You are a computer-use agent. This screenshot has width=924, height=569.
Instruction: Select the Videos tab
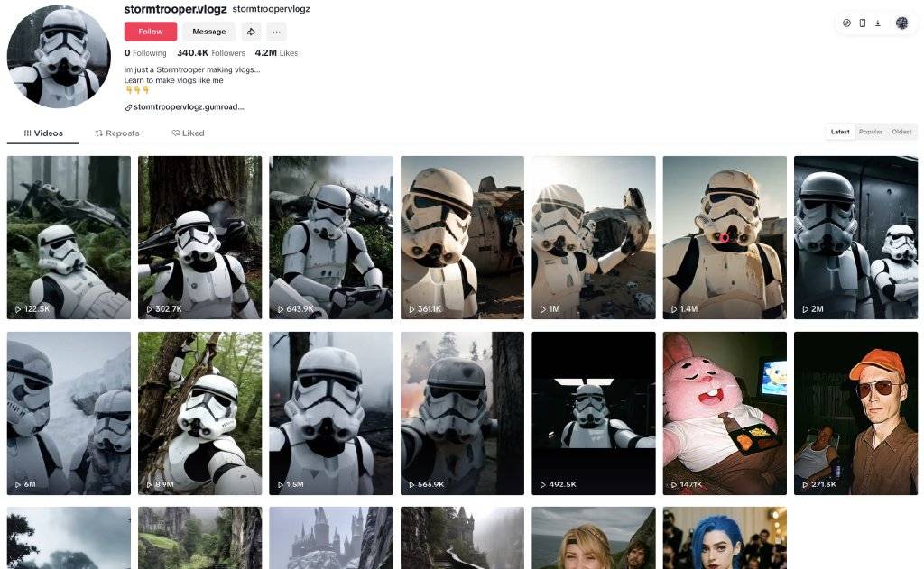coord(43,133)
